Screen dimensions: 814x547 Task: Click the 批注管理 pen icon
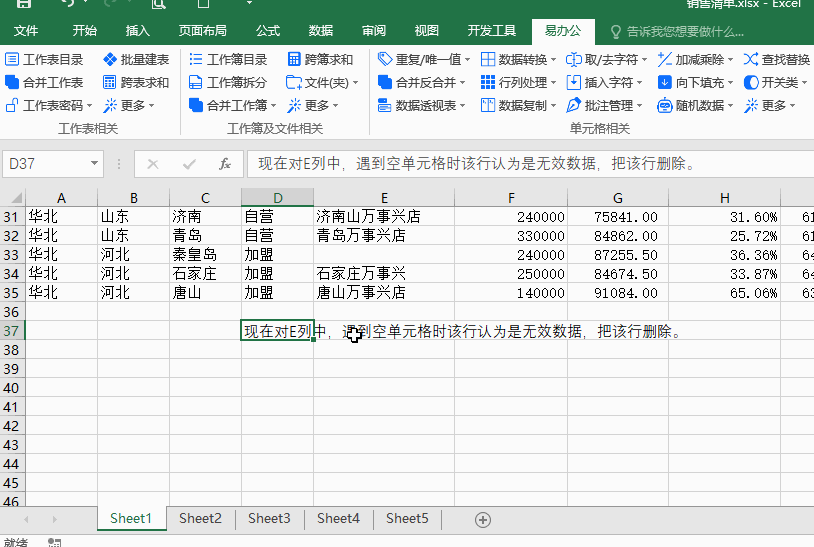tap(574, 105)
